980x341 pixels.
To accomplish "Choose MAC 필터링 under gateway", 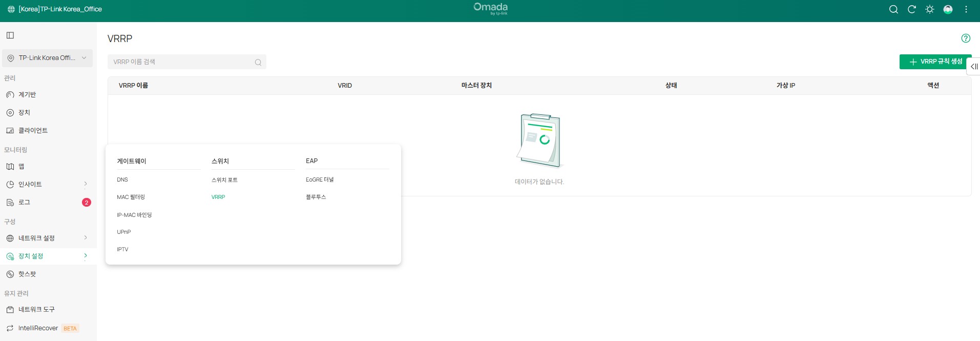I will 131,197.
